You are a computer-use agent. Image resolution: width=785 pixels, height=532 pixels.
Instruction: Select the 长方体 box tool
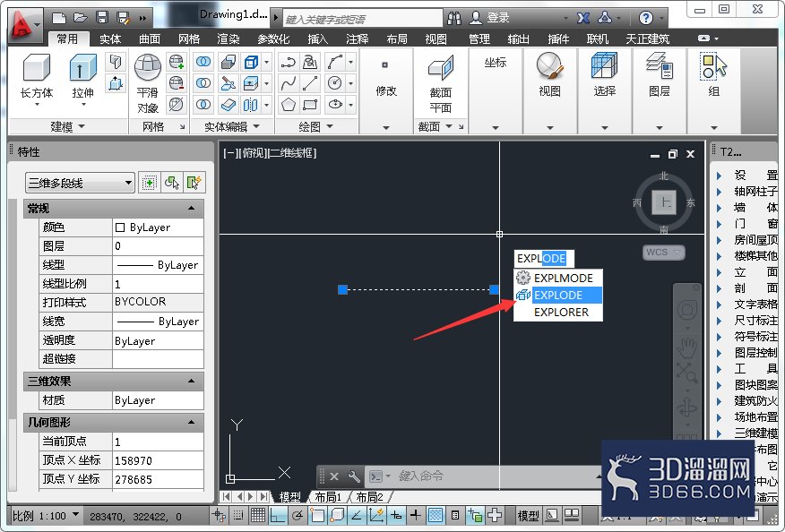click(37, 80)
